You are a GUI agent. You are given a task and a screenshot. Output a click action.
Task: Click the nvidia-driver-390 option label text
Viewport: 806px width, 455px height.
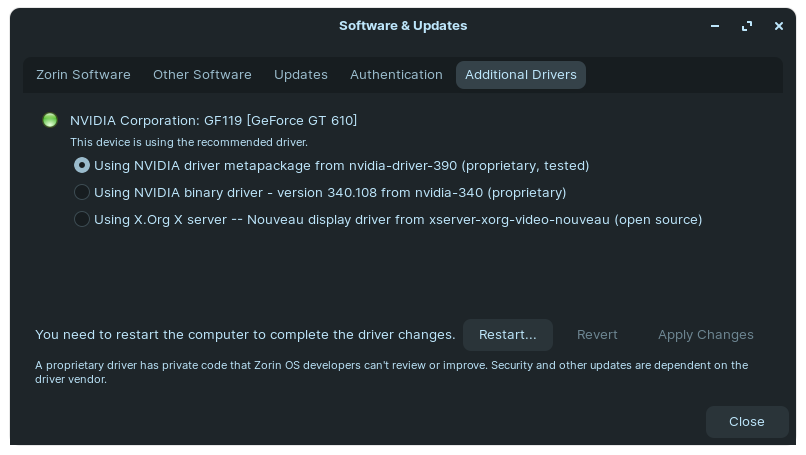pos(341,166)
